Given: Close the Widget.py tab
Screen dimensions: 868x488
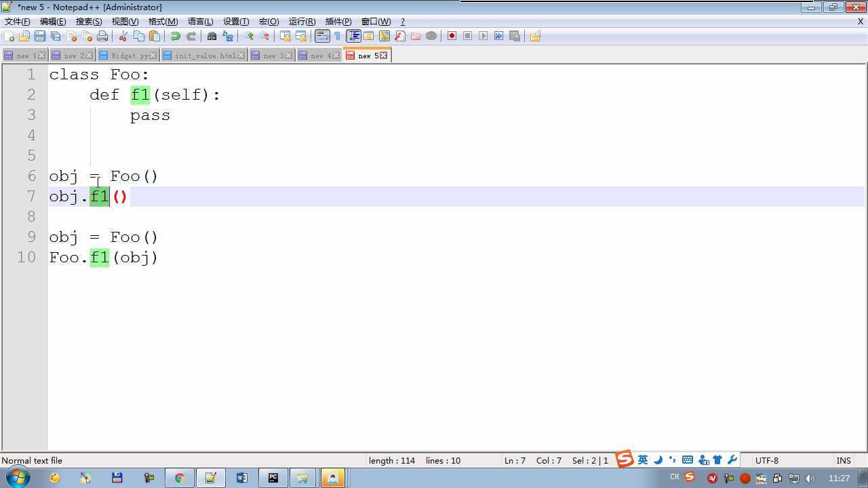Looking at the screenshot, I should pyautogui.click(x=153, y=56).
